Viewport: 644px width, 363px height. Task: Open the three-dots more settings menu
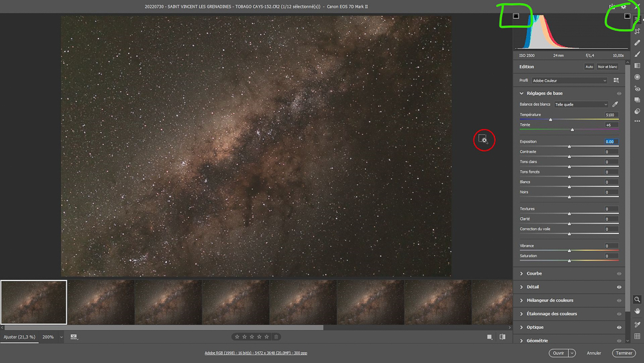(x=637, y=121)
